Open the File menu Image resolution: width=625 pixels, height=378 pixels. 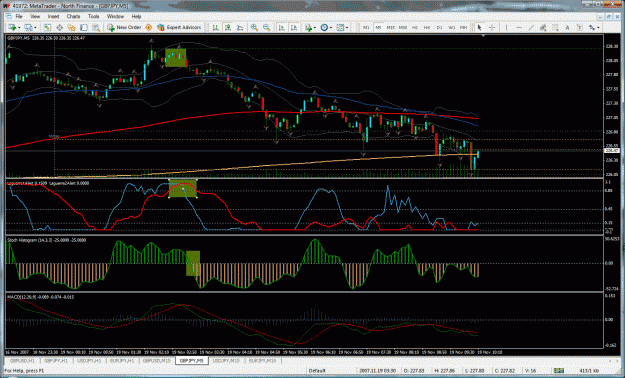[19, 16]
